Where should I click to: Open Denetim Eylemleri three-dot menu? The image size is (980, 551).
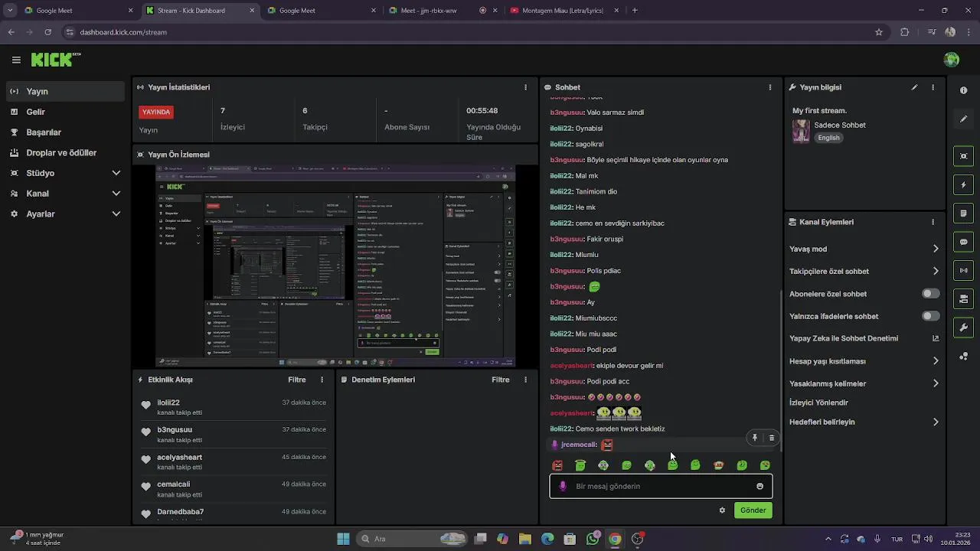click(x=525, y=380)
